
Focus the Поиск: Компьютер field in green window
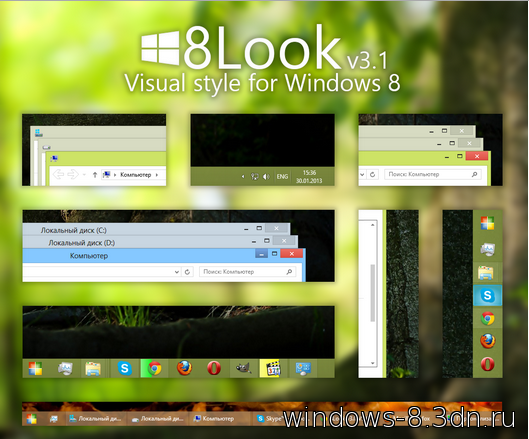point(433,174)
